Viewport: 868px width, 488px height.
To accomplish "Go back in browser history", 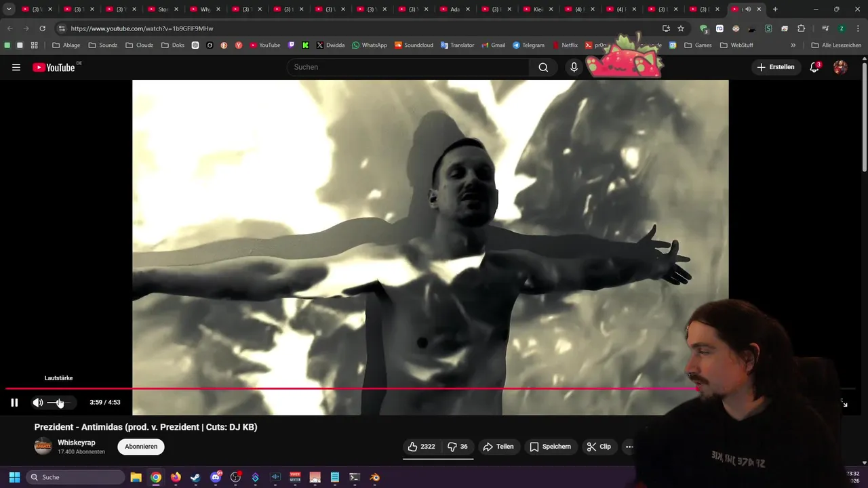I will click(9, 28).
